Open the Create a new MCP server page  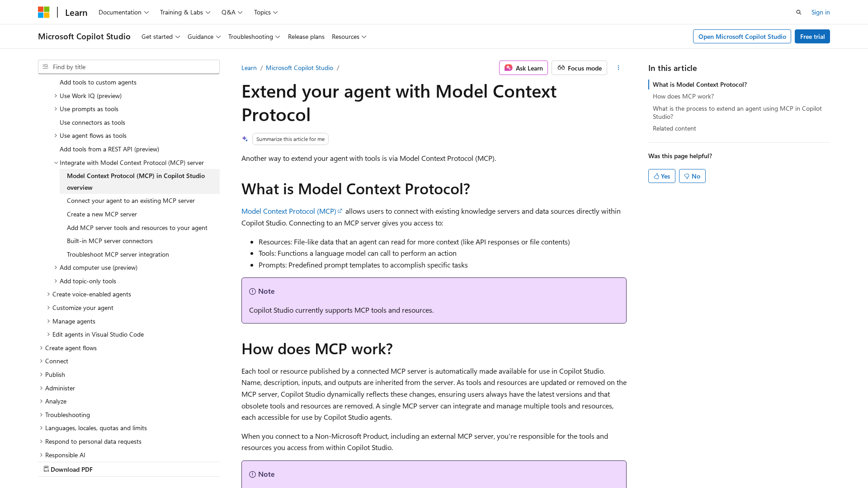[x=102, y=214]
